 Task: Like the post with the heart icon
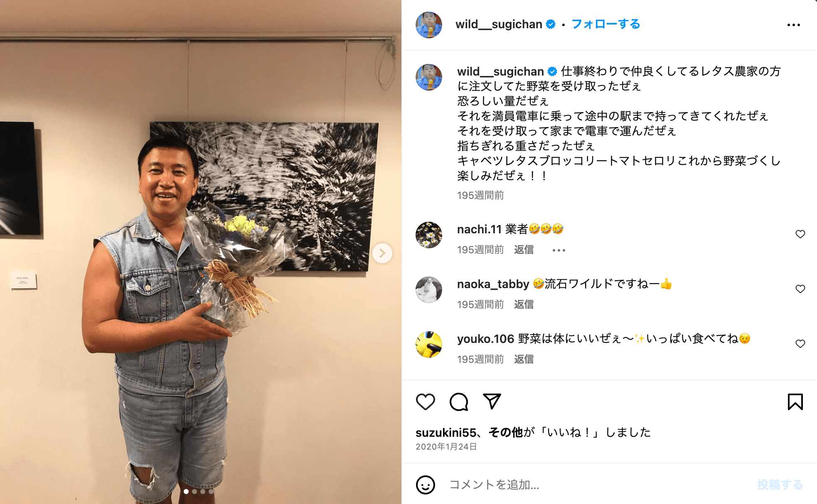(x=425, y=402)
